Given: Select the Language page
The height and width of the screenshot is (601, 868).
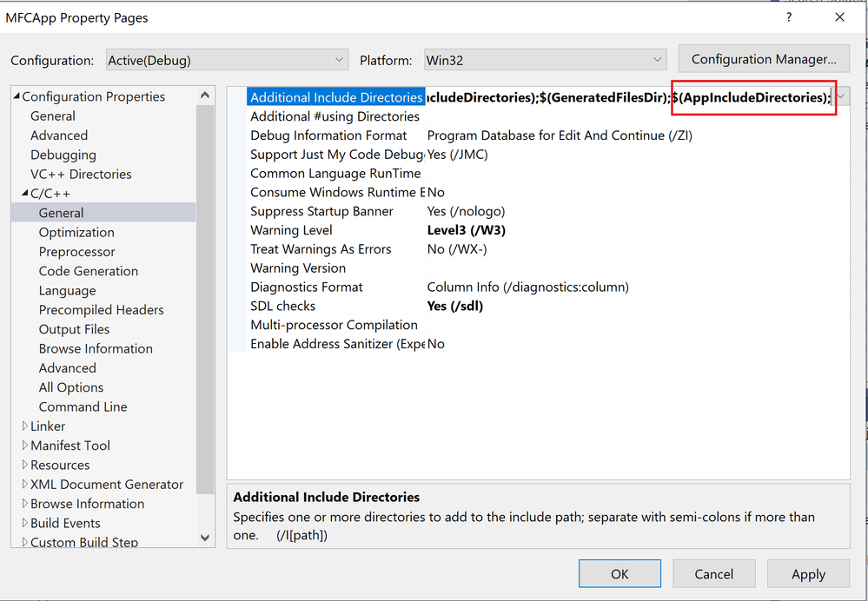Looking at the screenshot, I should 67,291.
